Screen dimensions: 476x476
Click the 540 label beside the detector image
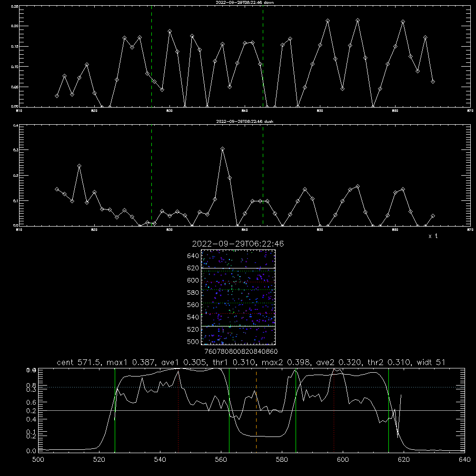193,317
